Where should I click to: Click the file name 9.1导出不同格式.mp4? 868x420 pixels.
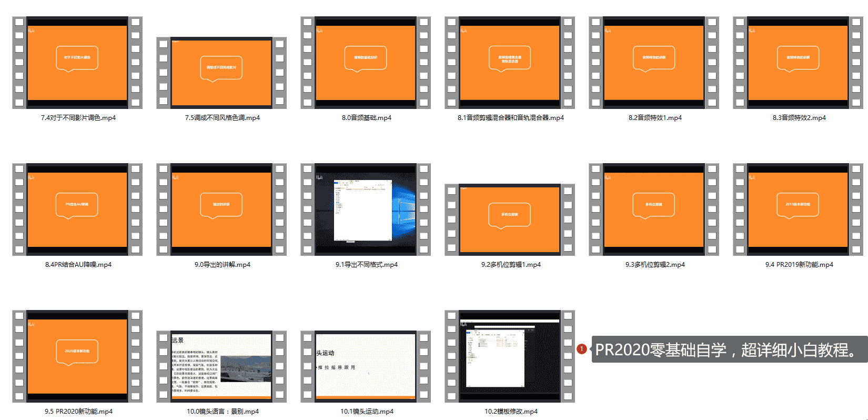tap(367, 265)
